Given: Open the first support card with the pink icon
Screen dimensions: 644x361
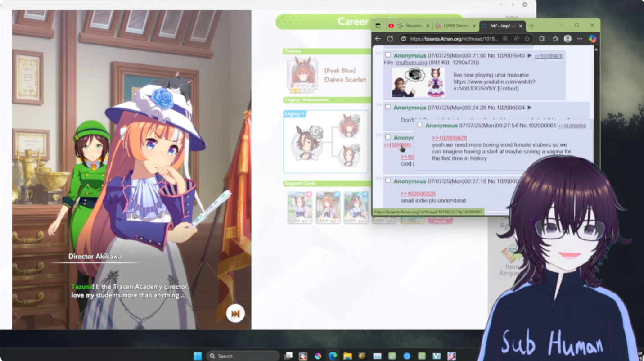Looking at the screenshot, I should pos(300,207).
